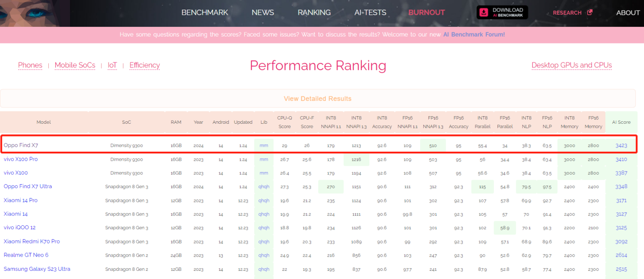Click the SoC column header
This screenshot has height=279, width=644.
pyautogui.click(x=126, y=122)
